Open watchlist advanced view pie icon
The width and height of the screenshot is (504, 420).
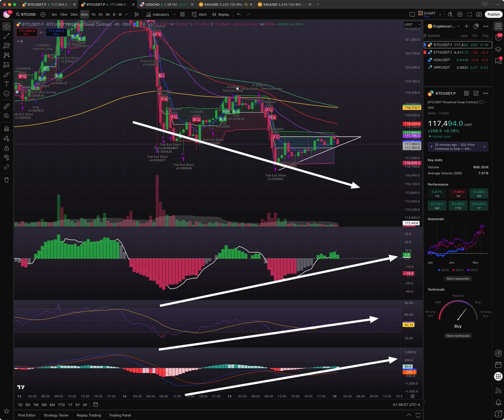pyautogui.click(x=476, y=26)
